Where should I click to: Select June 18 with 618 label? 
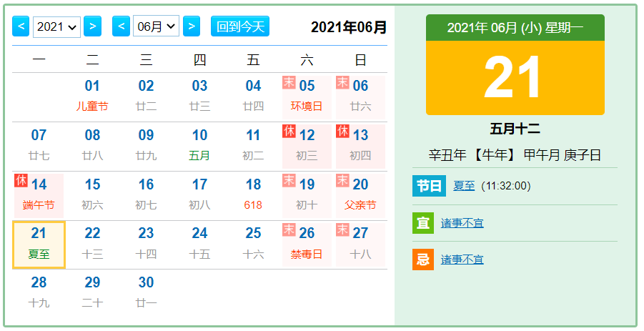[x=253, y=196]
